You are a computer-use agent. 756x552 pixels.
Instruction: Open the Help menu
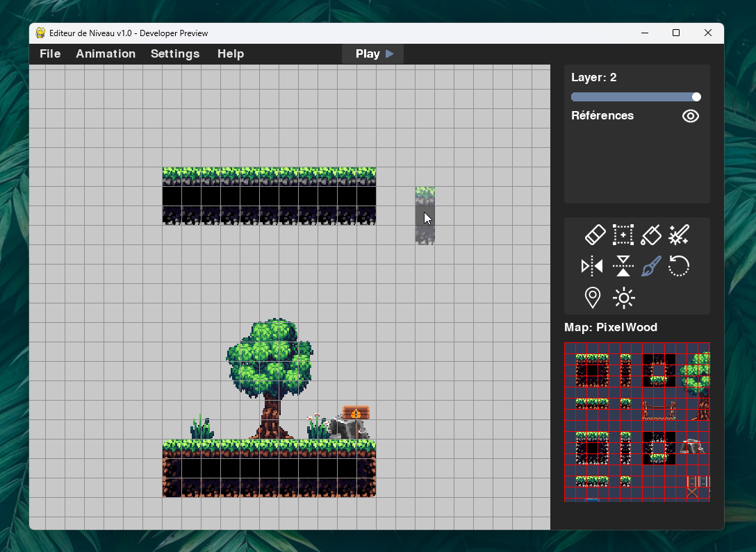click(x=231, y=54)
